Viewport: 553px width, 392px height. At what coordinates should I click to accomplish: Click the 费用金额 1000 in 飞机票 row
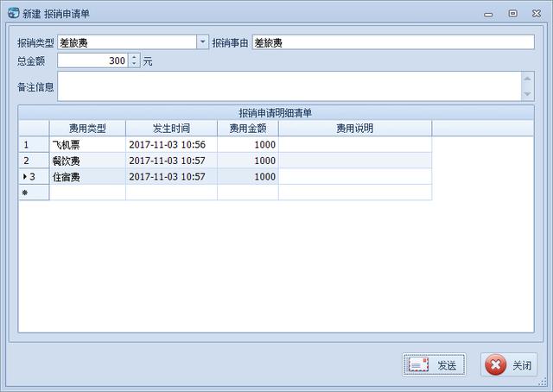click(x=248, y=144)
